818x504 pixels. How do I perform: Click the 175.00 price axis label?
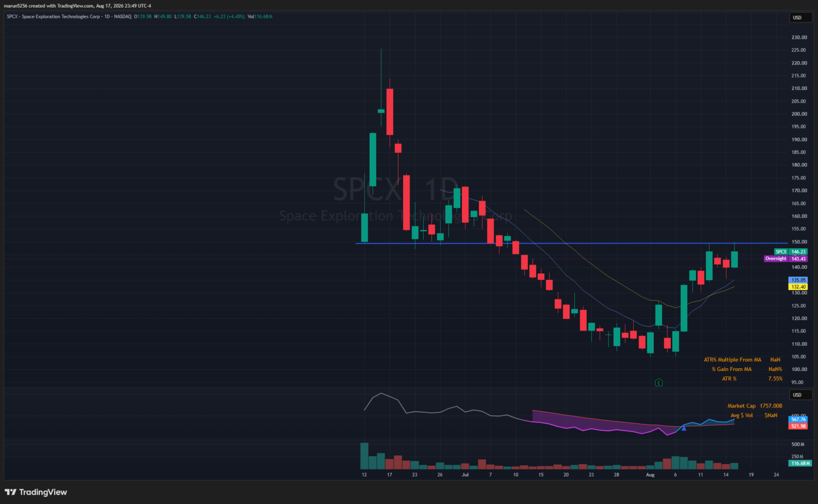799,178
